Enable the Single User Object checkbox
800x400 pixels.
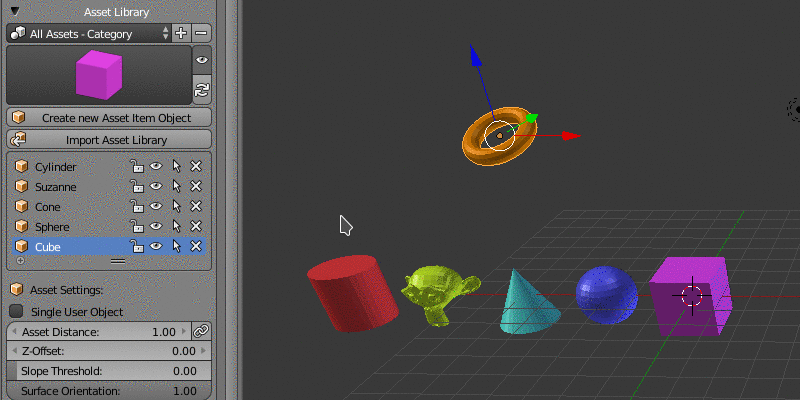click(x=16, y=311)
